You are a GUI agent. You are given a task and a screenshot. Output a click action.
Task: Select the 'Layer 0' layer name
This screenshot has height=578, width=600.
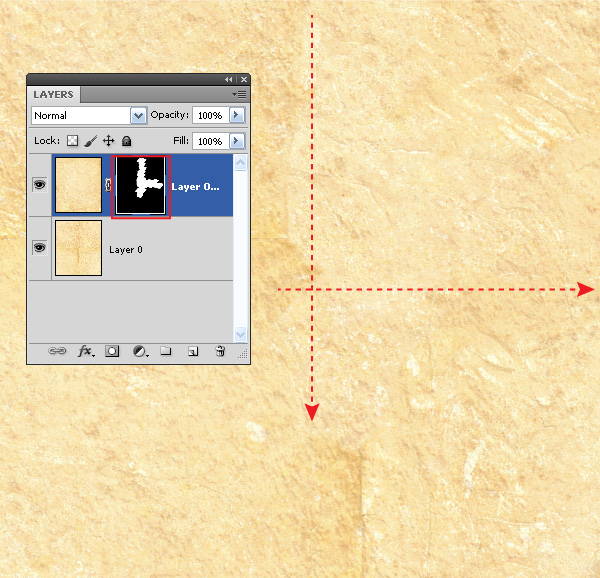tap(126, 250)
